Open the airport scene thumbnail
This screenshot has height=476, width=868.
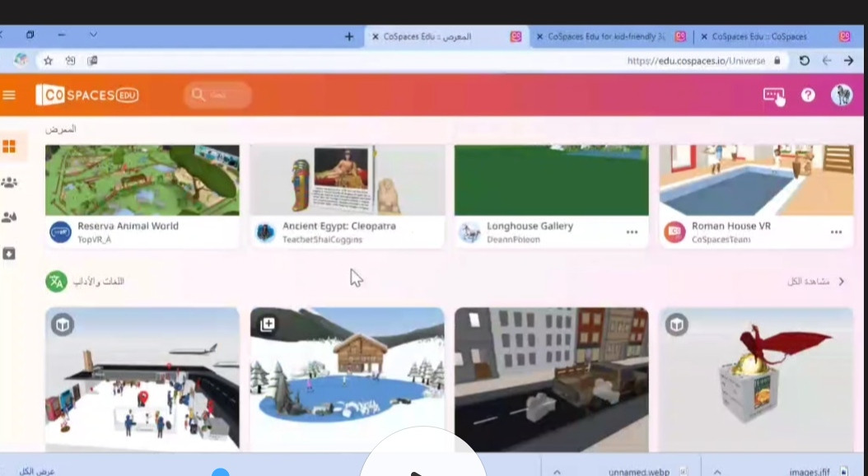142,380
